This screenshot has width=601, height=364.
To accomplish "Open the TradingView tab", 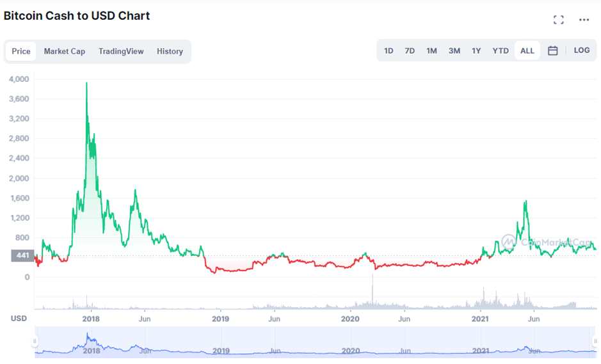I will point(121,51).
